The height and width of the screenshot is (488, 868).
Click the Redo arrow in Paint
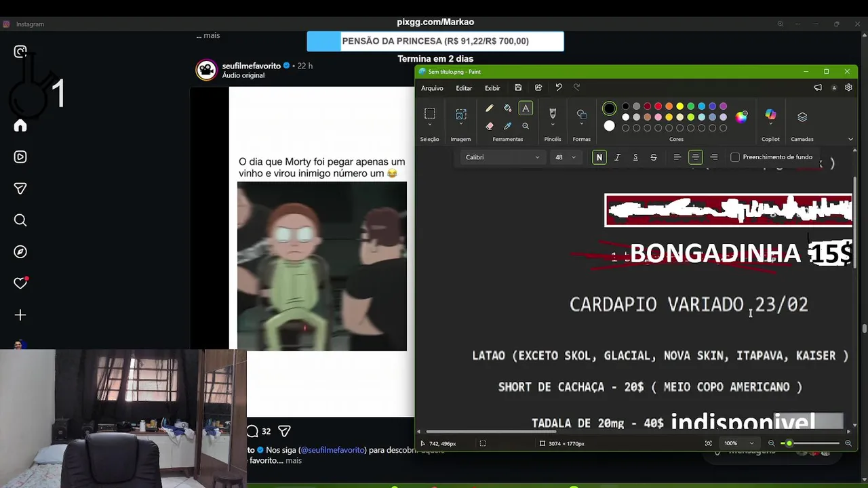[x=577, y=87]
